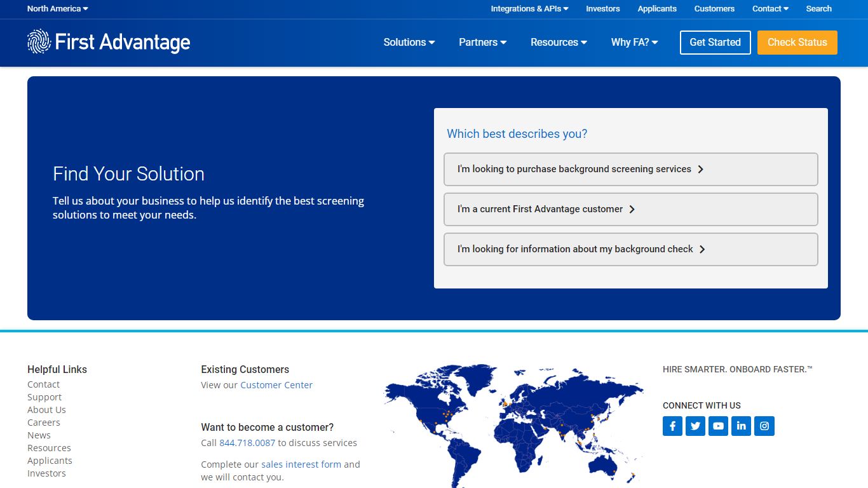This screenshot has width=868, height=488.
Task: Open the LinkedIn social icon
Action: pos(742,426)
